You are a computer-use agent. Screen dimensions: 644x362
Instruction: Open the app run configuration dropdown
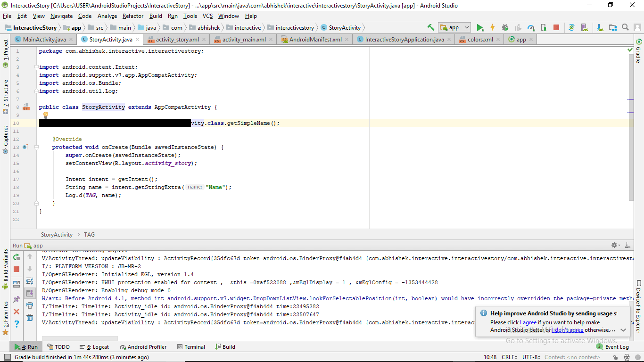[454, 27]
